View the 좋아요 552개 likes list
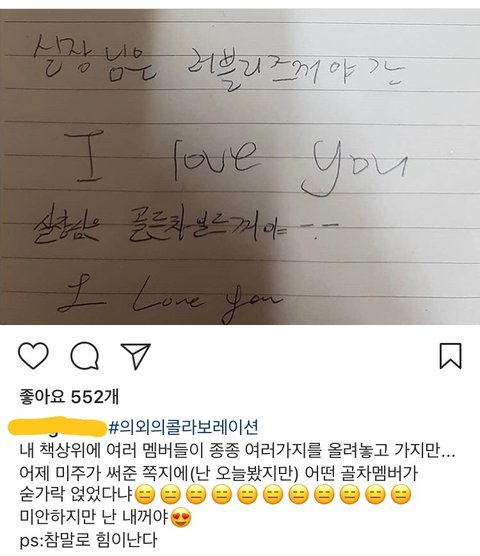This screenshot has width=480, height=556. point(69,397)
